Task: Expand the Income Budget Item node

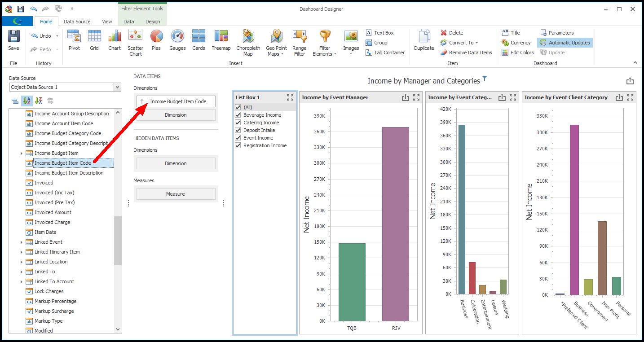Action: tap(21, 153)
